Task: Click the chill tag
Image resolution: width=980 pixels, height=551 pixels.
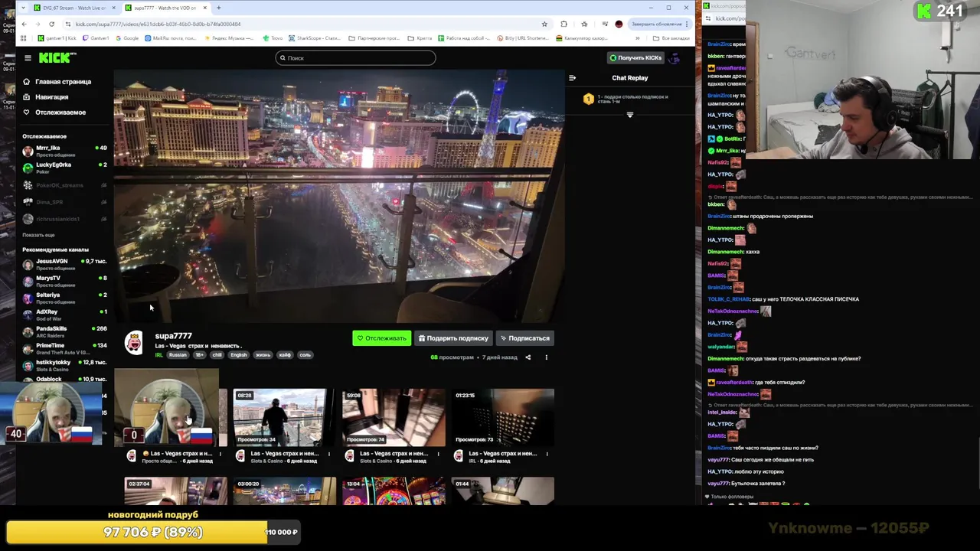Action: tap(217, 355)
